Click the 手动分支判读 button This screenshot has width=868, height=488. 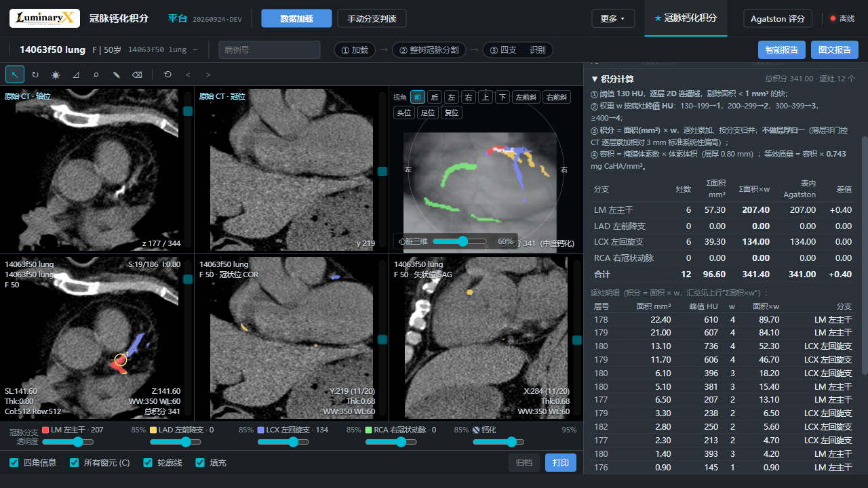coord(372,18)
